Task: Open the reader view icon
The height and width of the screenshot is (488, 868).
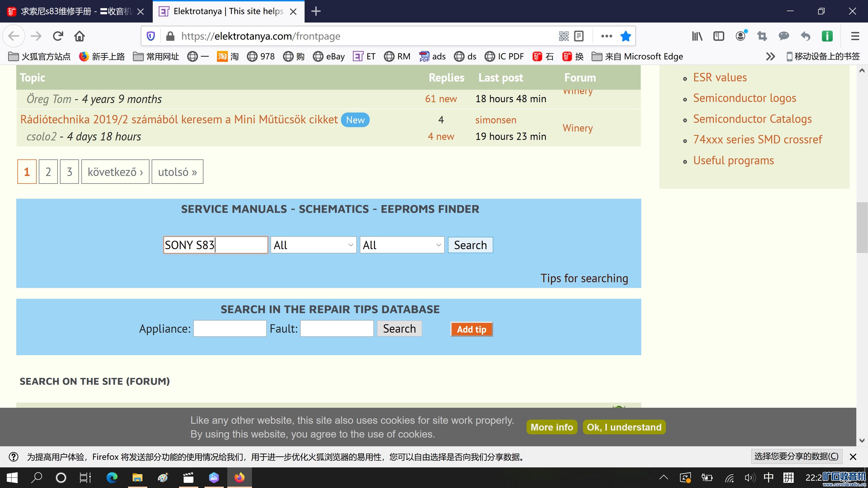Action: (579, 36)
